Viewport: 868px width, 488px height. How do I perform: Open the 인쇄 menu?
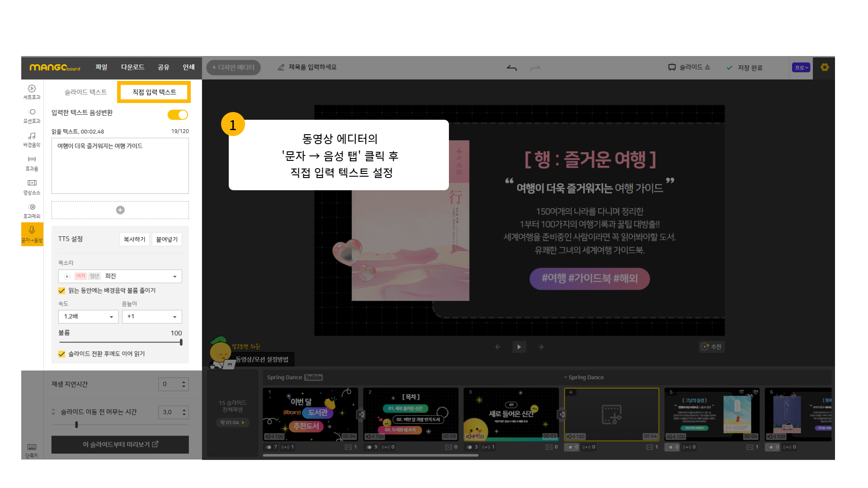coord(189,67)
